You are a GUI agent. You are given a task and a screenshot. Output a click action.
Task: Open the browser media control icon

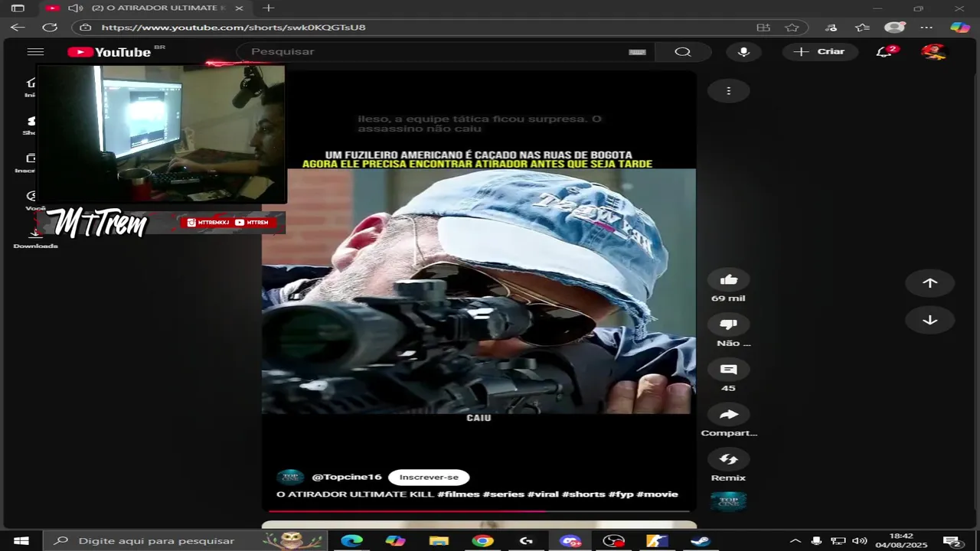pos(831,27)
